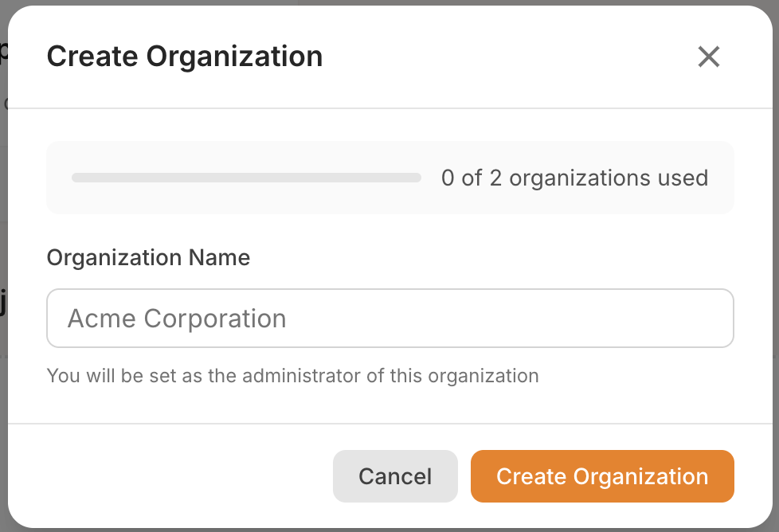The width and height of the screenshot is (779, 532).
Task: Click the "organizations used" counter label
Action: [x=609, y=178]
